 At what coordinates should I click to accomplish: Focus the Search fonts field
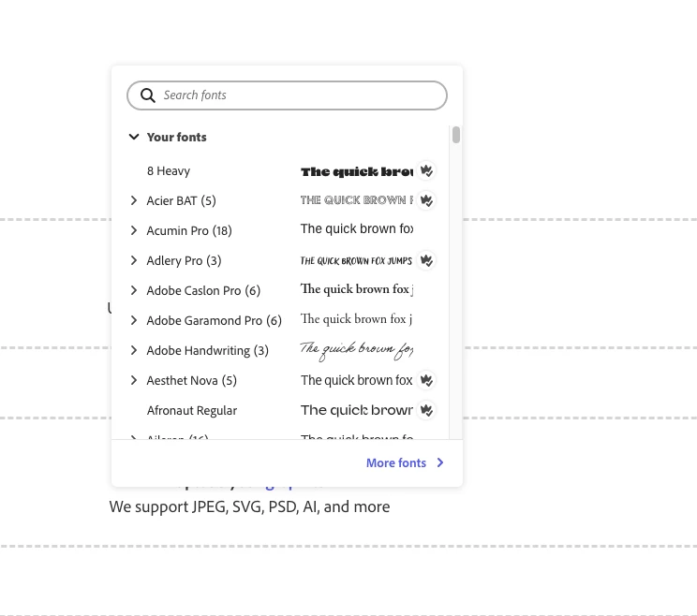288,95
